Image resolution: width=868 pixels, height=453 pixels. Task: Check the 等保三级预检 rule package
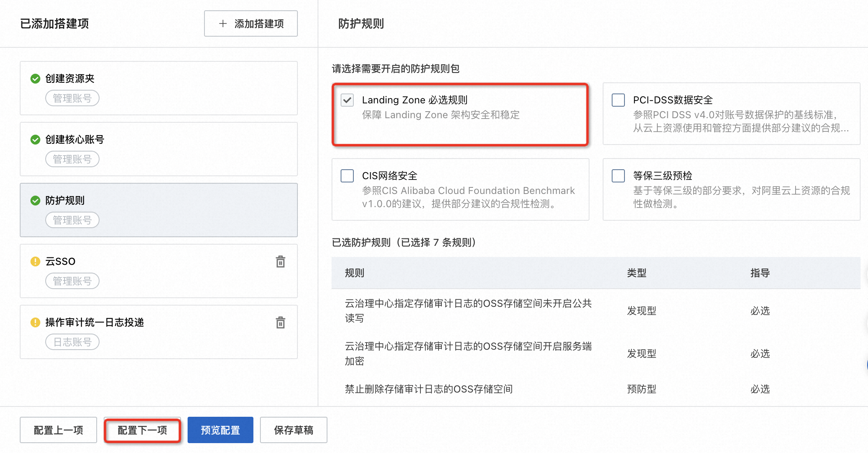pos(618,176)
